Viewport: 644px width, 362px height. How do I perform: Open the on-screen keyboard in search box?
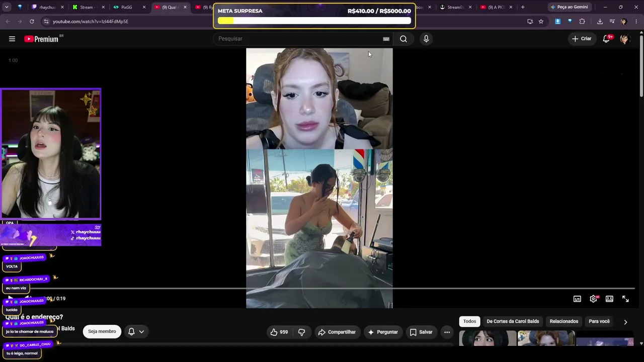click(x=386, y=39)
